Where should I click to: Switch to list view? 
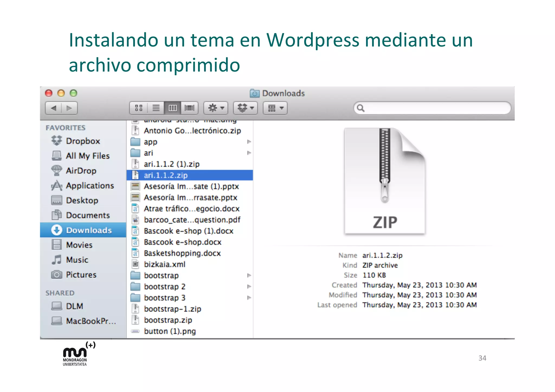pos(156,108)
